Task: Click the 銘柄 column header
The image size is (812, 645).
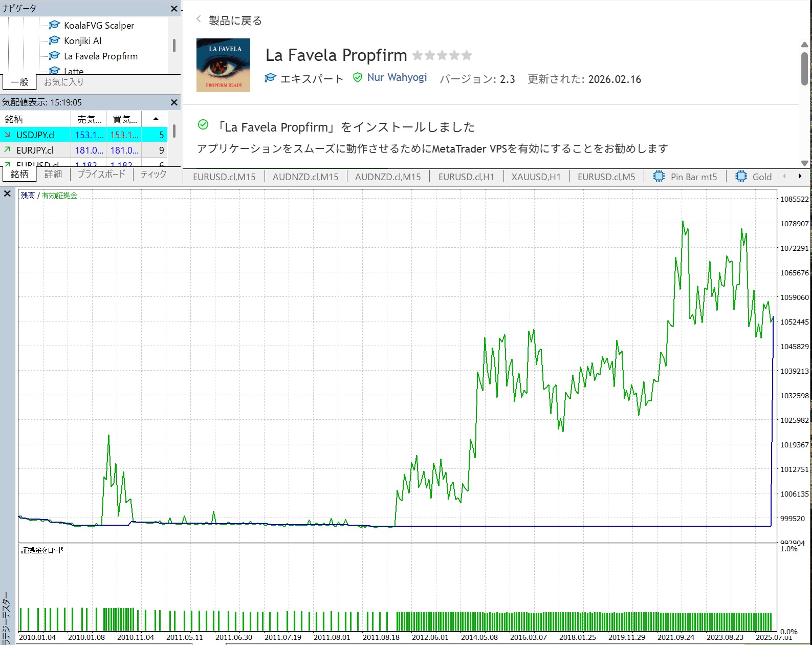Action: coord(35,119)
